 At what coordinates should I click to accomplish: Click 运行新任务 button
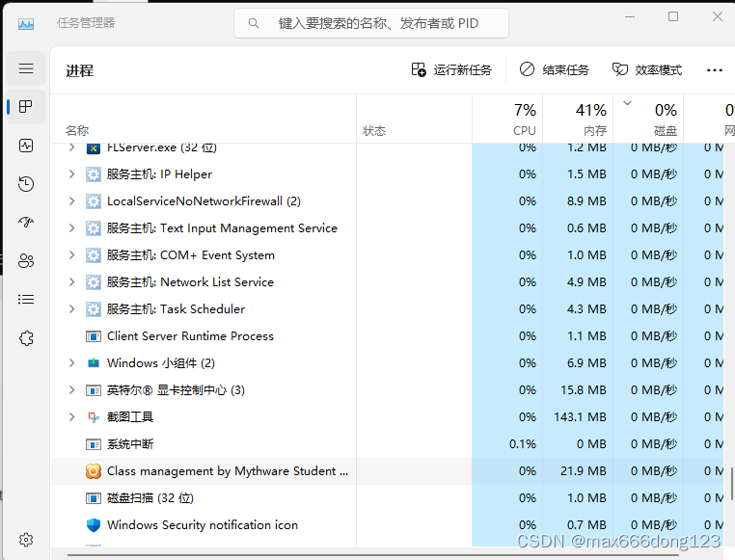click(451, 69)
